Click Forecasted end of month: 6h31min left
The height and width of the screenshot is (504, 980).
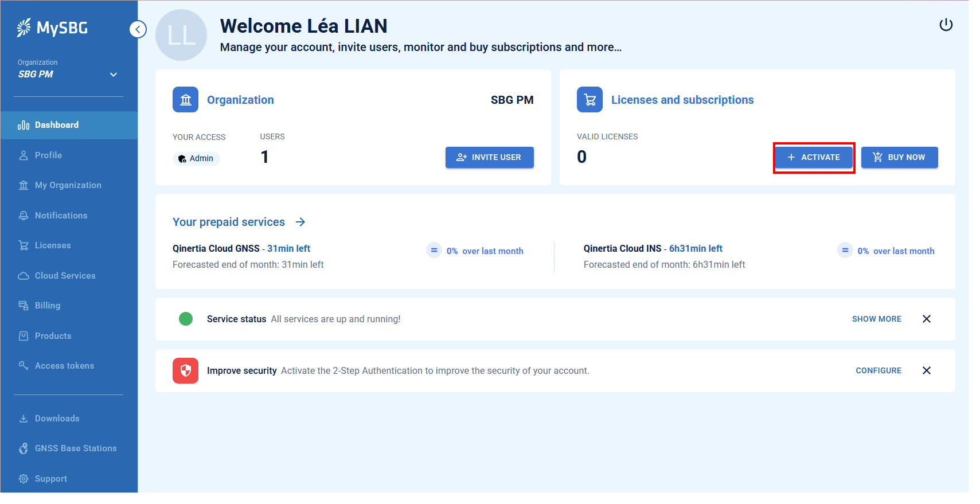(665, 264)
